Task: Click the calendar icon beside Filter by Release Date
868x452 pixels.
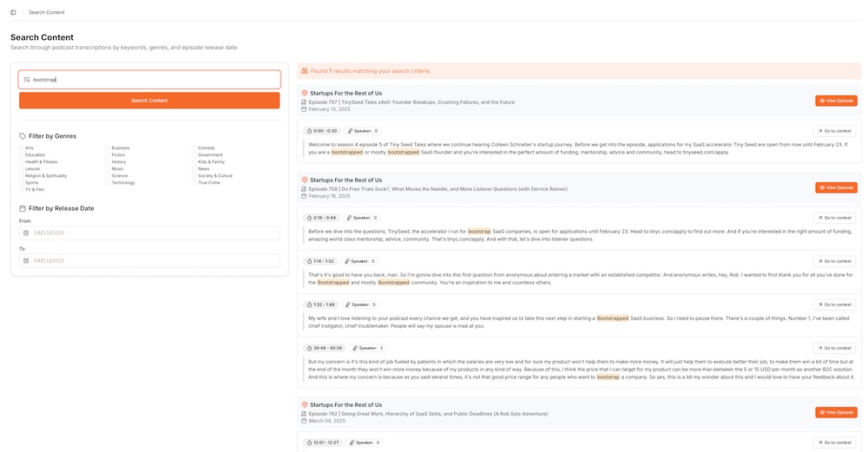Action: point(23,208)
